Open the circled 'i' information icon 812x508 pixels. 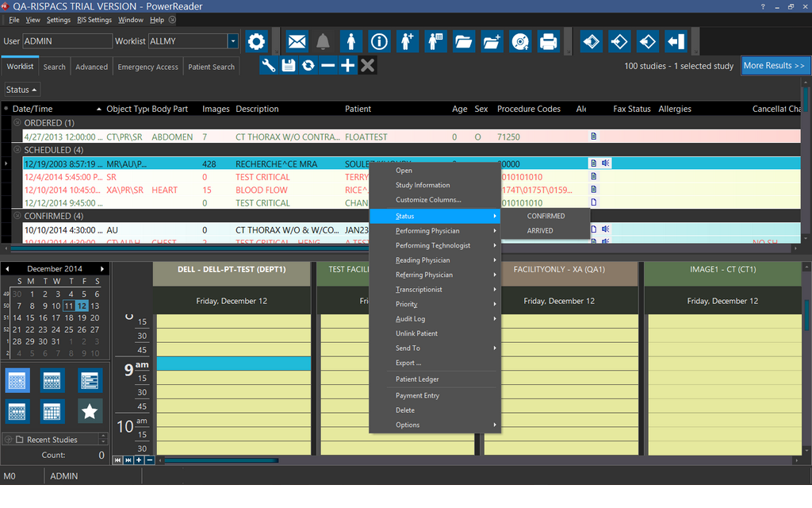click(379, 41)
